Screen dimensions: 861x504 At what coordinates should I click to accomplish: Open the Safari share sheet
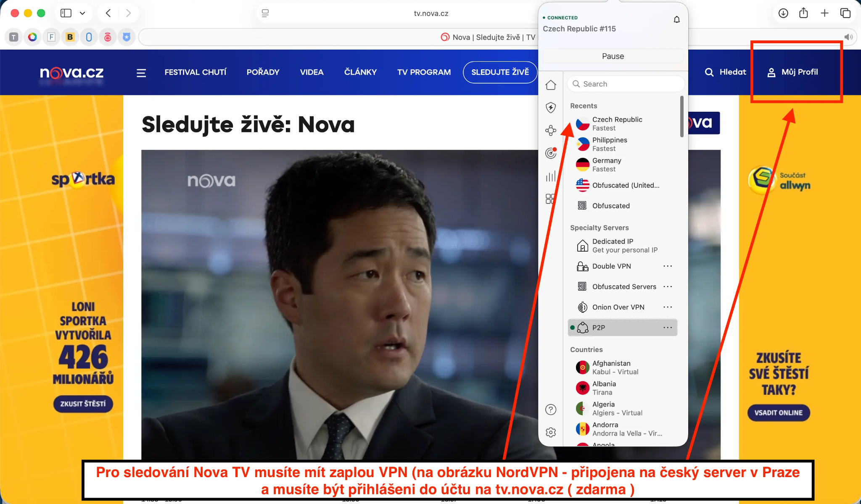click(803, 13)
